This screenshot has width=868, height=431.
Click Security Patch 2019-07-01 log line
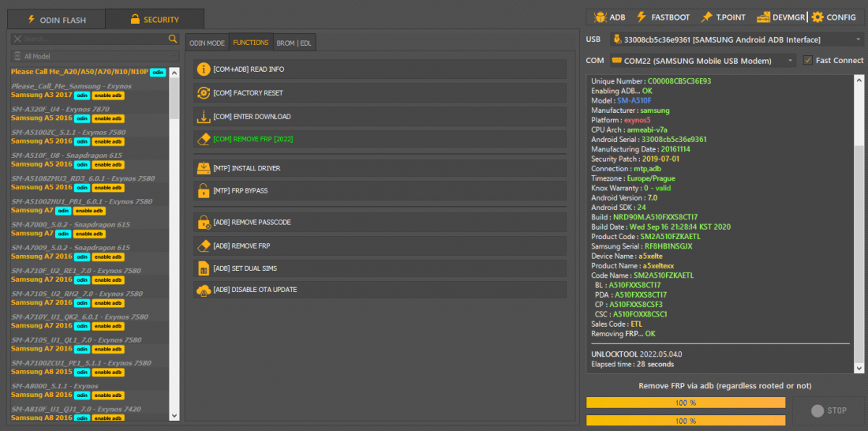[x=635, y=159]
